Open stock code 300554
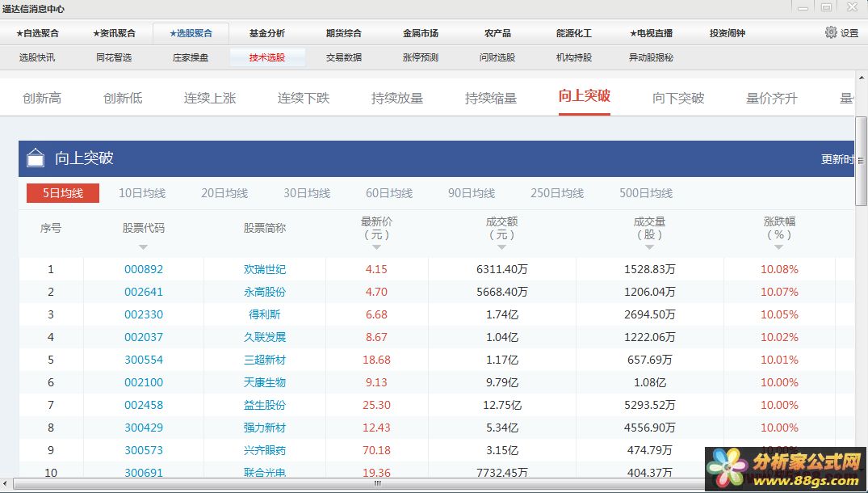Viewport: 868px width, 493px height. [x=144, y=360]
